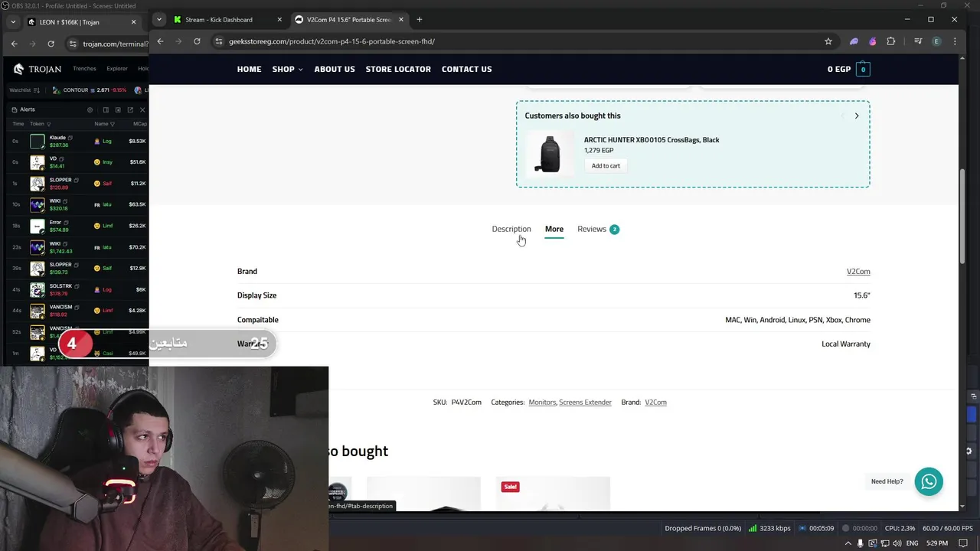This screenshot has width=980, height=551.
Task: Open the Monitors category link
Action: (x=542, y=402)
